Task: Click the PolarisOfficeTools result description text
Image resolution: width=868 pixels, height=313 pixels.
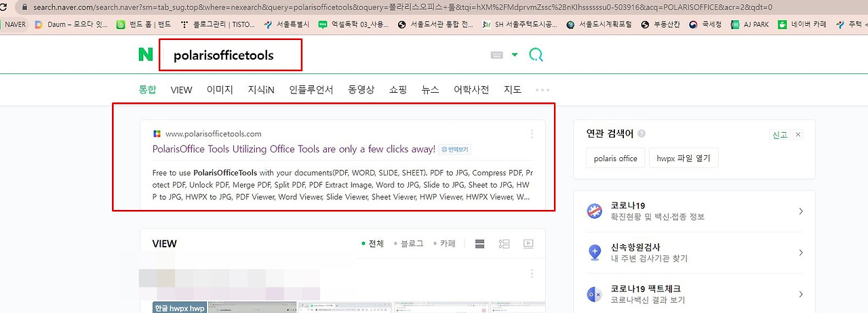Action: click(x=342, y=185)
